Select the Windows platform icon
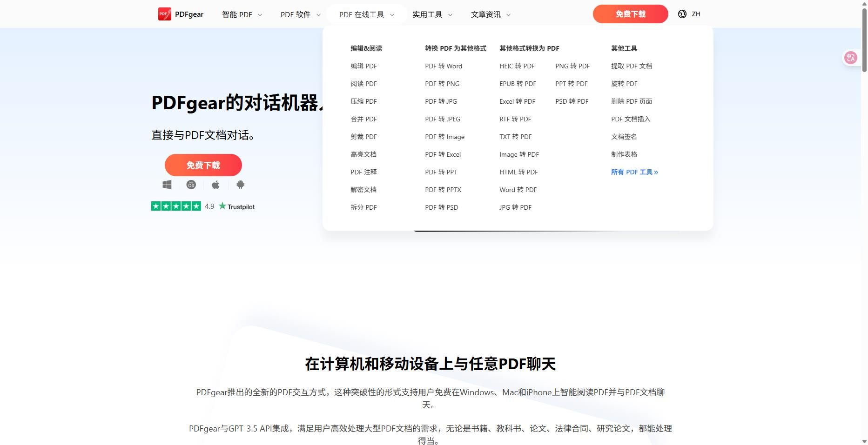 tap(167, 185)
